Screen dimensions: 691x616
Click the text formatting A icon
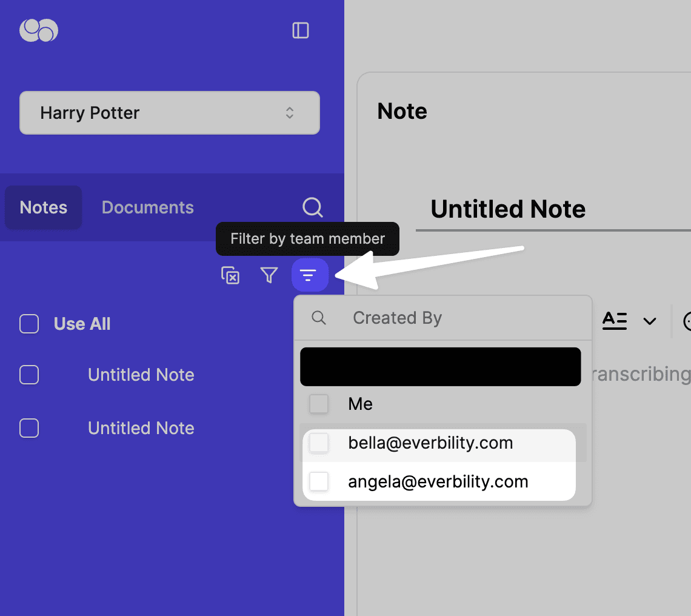[615, 321]
